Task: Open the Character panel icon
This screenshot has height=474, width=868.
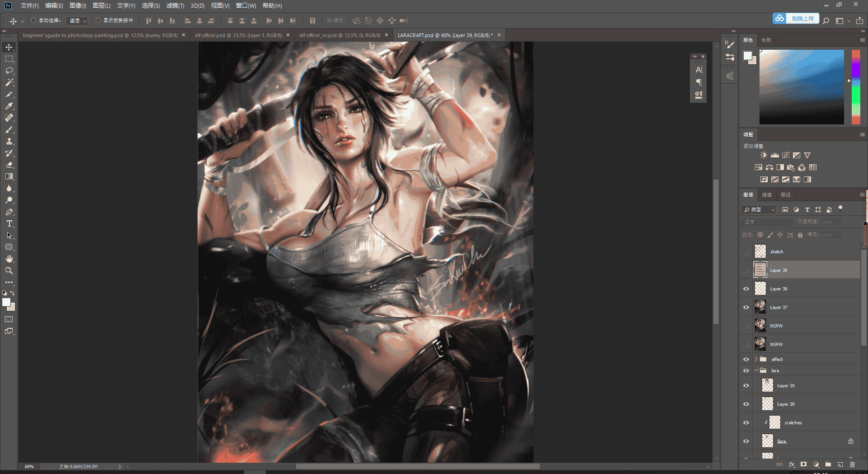Action: 699,70
